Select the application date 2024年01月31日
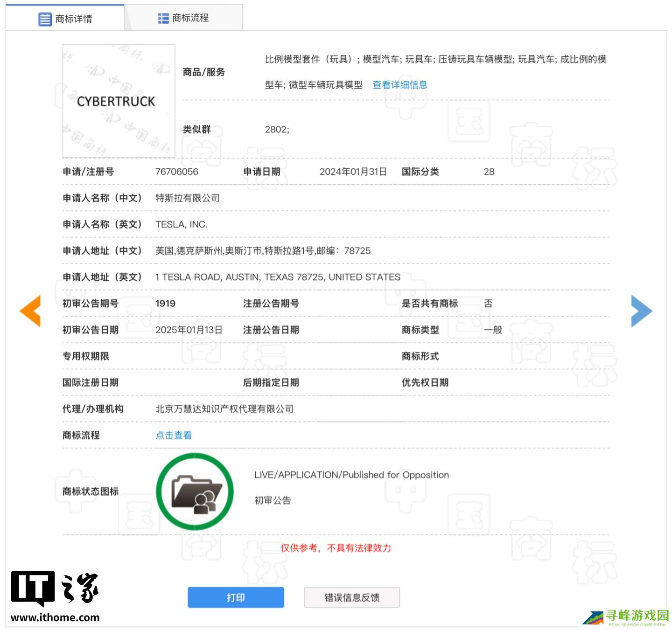The width and height of the screenshot is (672, 630). coord(353,172)
